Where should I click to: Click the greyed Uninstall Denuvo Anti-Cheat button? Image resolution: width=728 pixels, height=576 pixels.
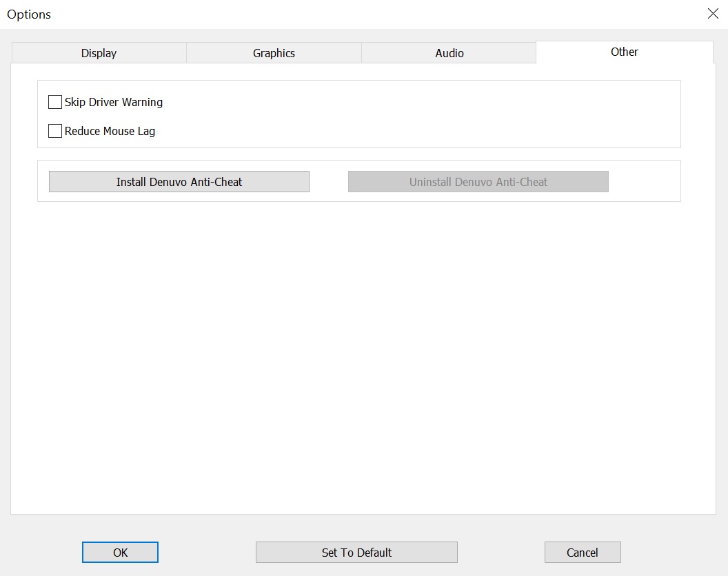coord(478,182)
